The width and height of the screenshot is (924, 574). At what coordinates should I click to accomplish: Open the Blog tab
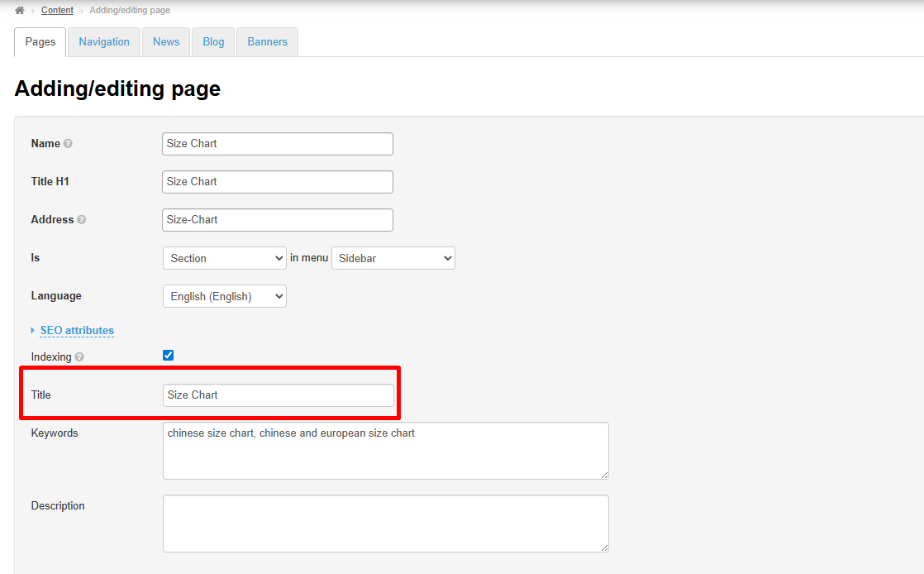click(x=213, y=42)
